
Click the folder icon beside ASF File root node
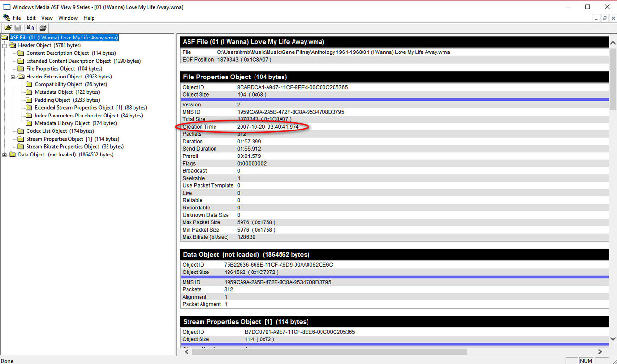pos(5,38)
